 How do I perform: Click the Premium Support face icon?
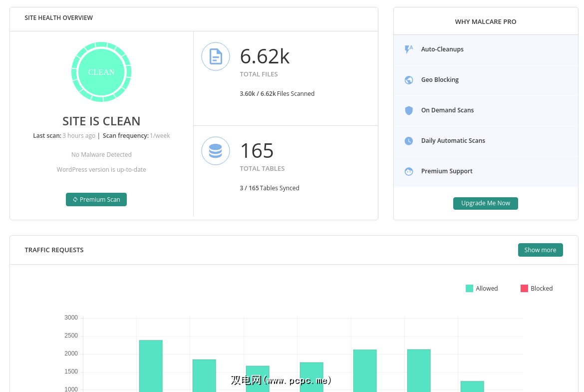[x=409, y=171]
